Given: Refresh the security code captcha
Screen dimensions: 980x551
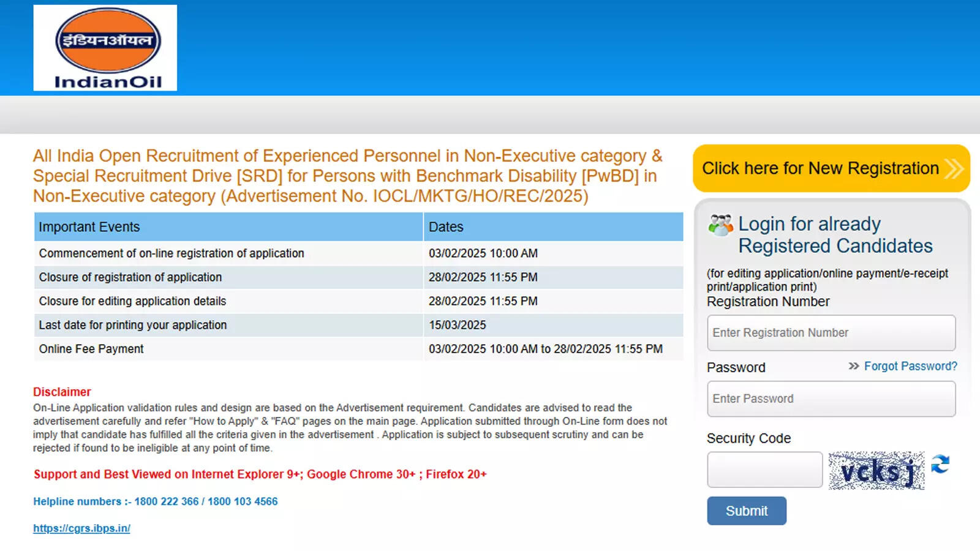Looking at the screenshot, I should click(940, 464).
